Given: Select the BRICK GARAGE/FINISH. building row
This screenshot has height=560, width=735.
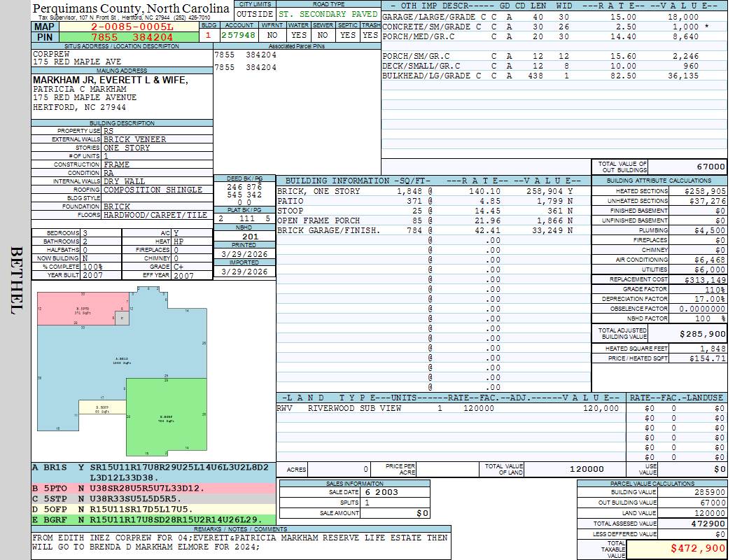Looking at the screenshot, I should [x=425, y=230].
